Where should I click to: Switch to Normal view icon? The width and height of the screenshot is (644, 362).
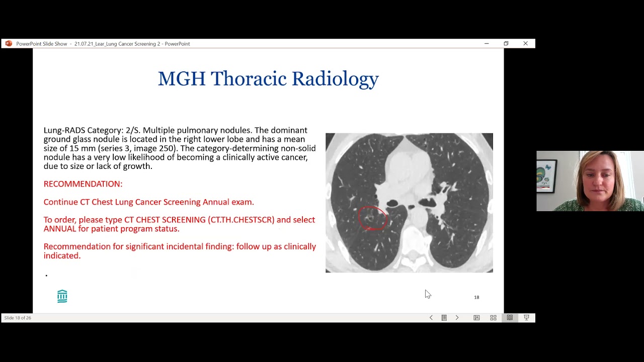(x=476, y=318)
